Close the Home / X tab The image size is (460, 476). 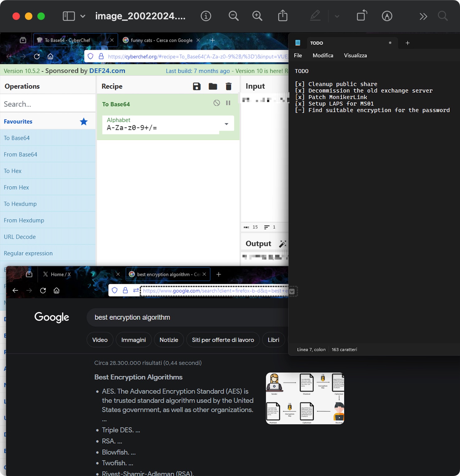118,274
